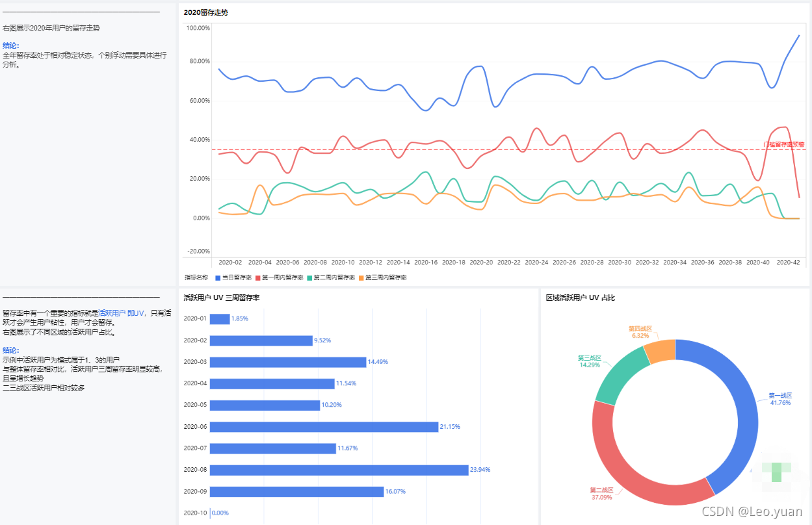
Task: Click the text 右图展示2020年用户的留存走势
Action: 51,29
